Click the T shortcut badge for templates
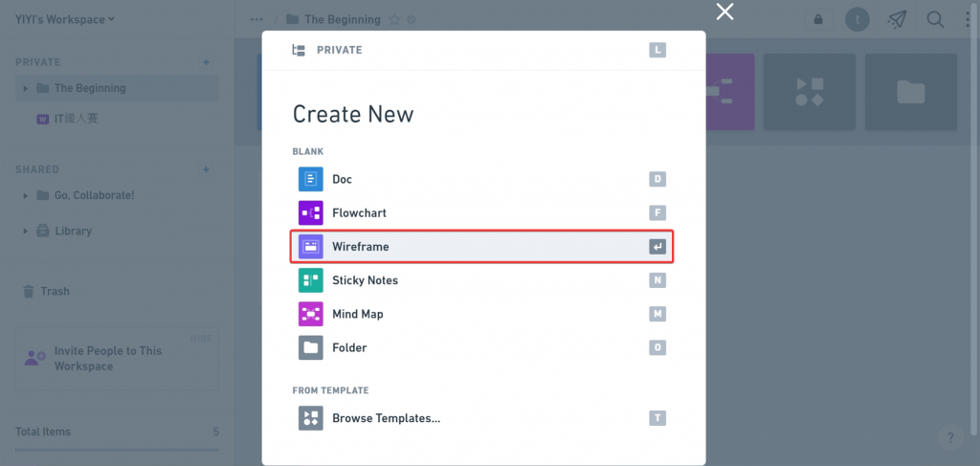 (657, 418)
